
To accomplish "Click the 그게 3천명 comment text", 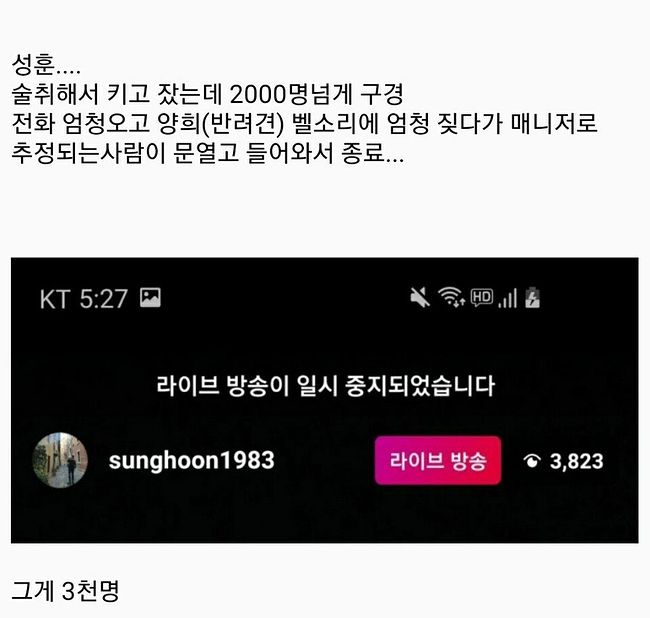I will coord(65,590).
